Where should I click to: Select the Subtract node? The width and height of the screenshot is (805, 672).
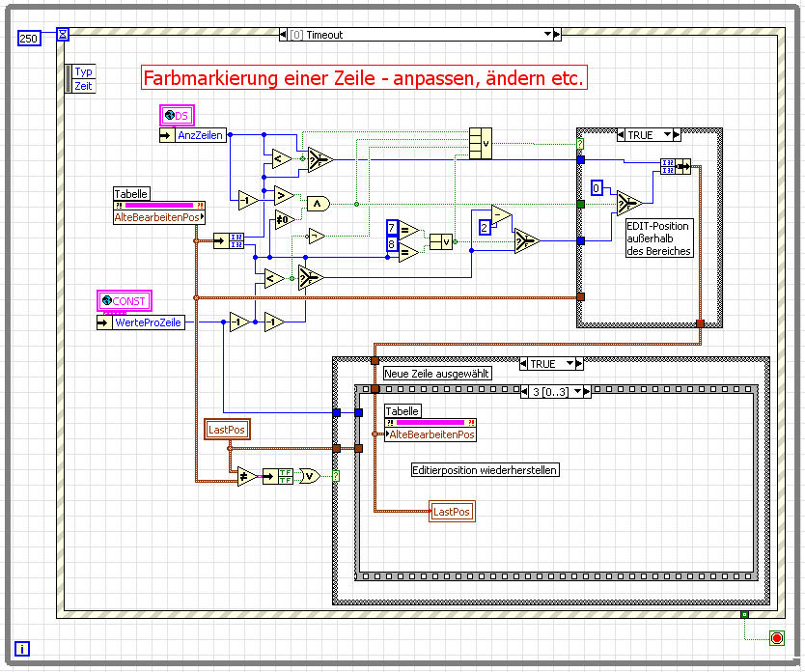pyautogui.click(x=501, y=214)
